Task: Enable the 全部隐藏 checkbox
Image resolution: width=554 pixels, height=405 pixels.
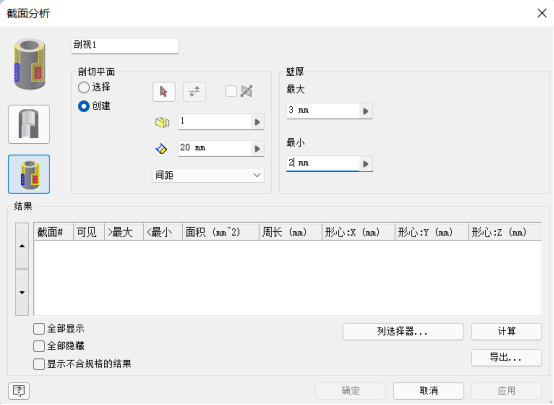Action: click(39, 346)
